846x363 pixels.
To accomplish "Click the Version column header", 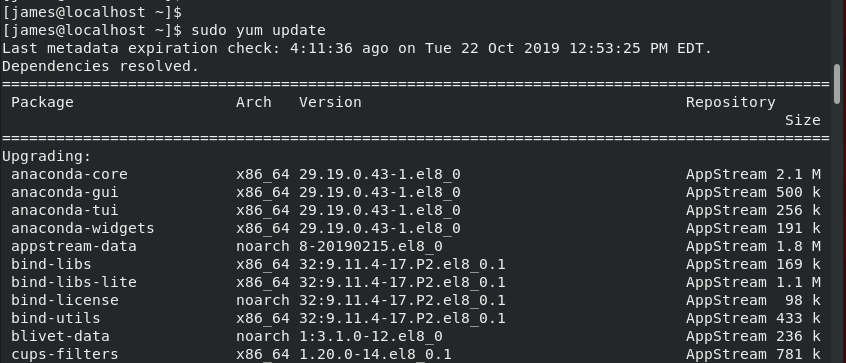I will [x=330, y=102].
